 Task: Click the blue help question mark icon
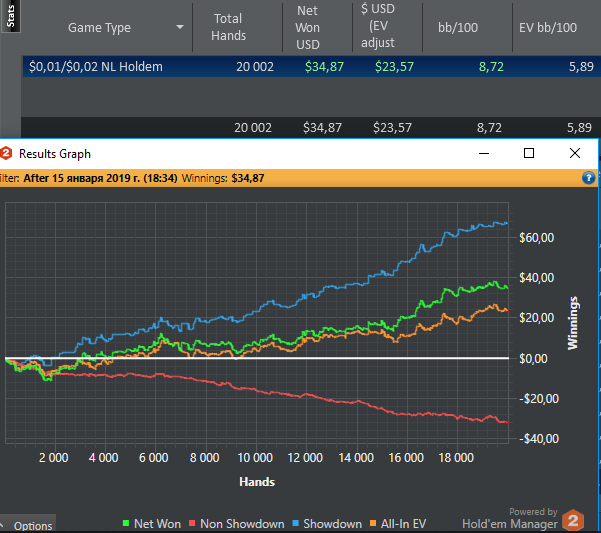point(588,178)
